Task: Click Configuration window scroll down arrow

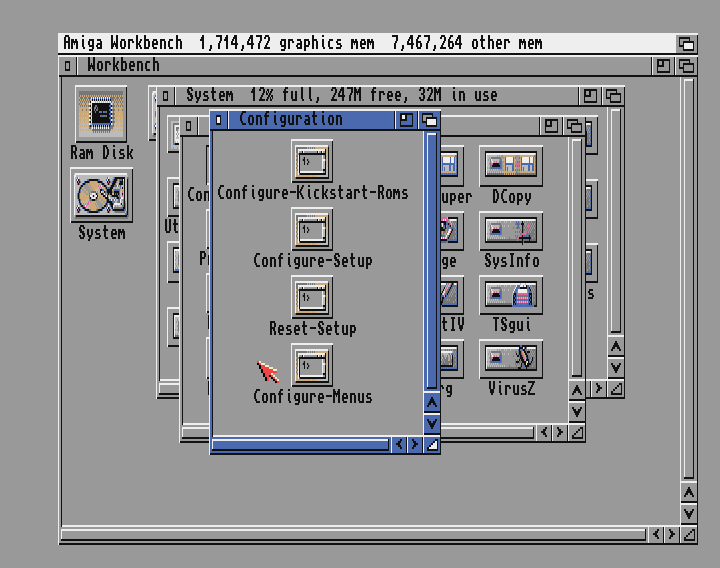Action: (432, 423)
